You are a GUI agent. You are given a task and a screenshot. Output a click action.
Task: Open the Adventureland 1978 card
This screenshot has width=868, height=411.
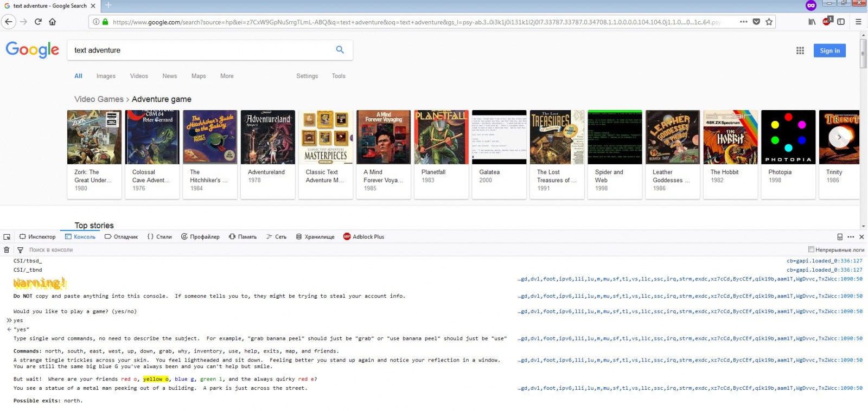pos(268,155)
